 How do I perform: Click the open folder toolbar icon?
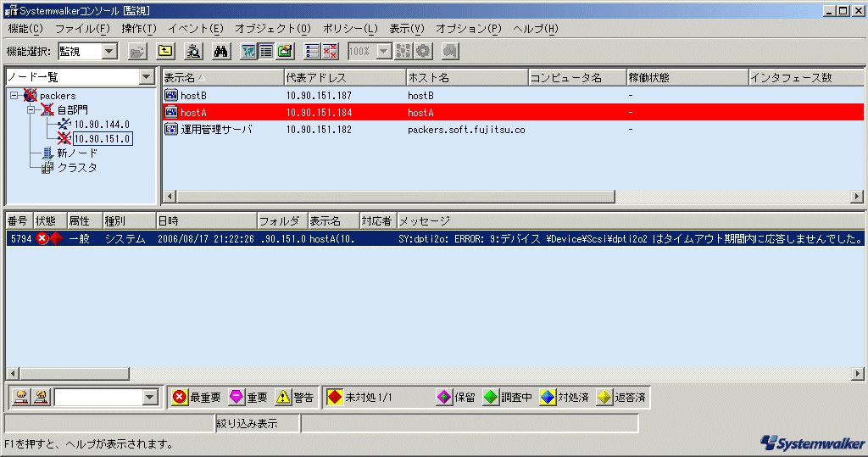(x=137, y=52)
